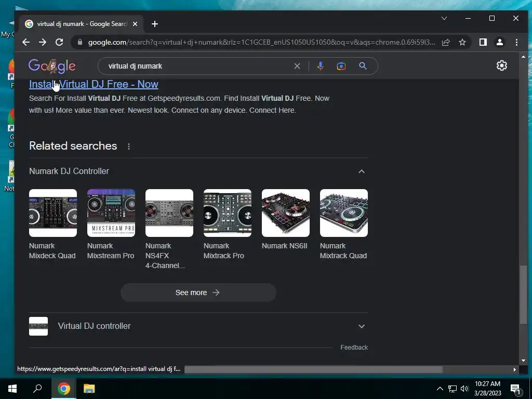Screen dimensions: 532x399
Task: Open the Numark Mixstream Pro thumbnail
Action: [111, 212]
